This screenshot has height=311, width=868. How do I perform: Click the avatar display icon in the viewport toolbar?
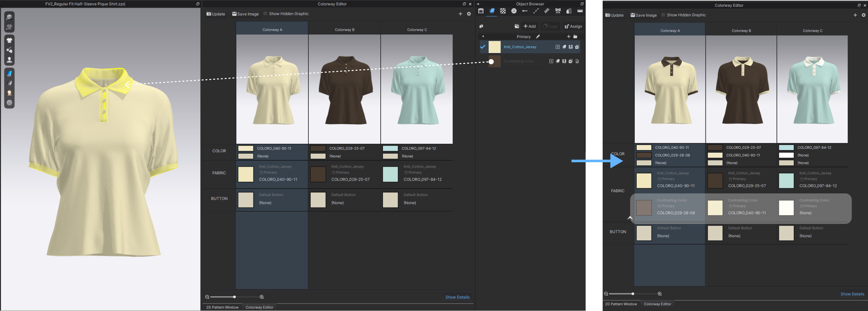coord(9,60)
